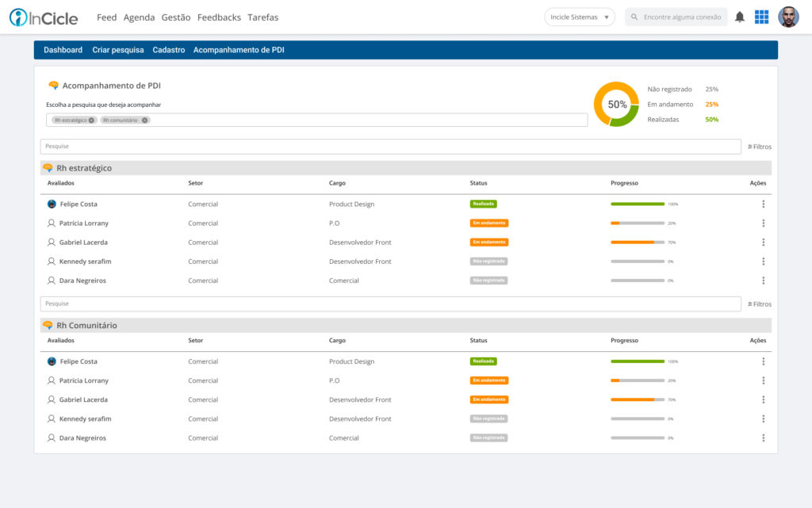Go to Feed in top navigation
The height and width of the screenshot is (508, 812).
(107, 17)
